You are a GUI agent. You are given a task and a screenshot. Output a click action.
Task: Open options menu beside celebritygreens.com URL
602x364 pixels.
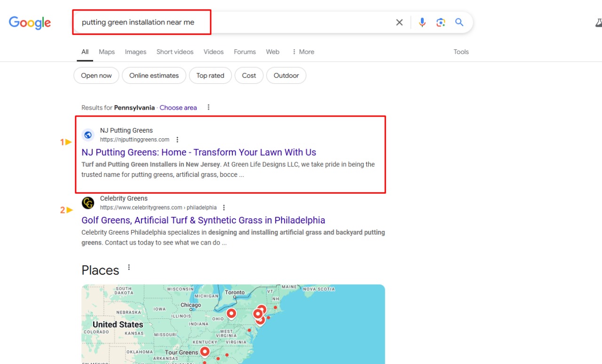tap(224, 207)
